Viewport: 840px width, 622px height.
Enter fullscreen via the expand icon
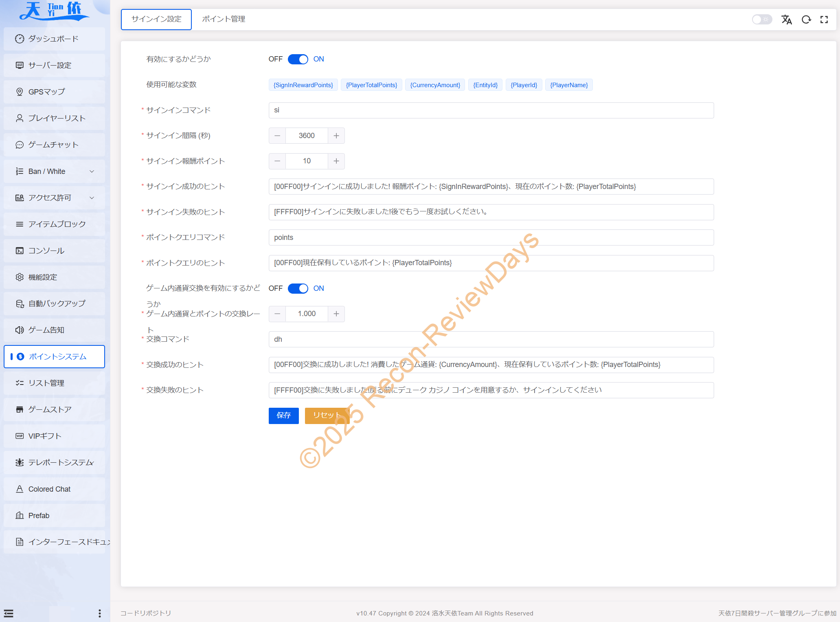click(824, 20)
